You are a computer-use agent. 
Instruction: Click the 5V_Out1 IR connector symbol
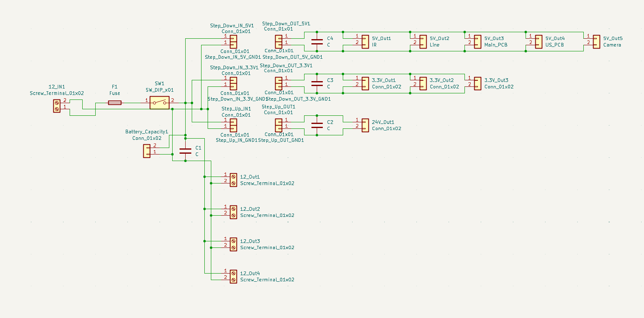(x=366, y=42)
